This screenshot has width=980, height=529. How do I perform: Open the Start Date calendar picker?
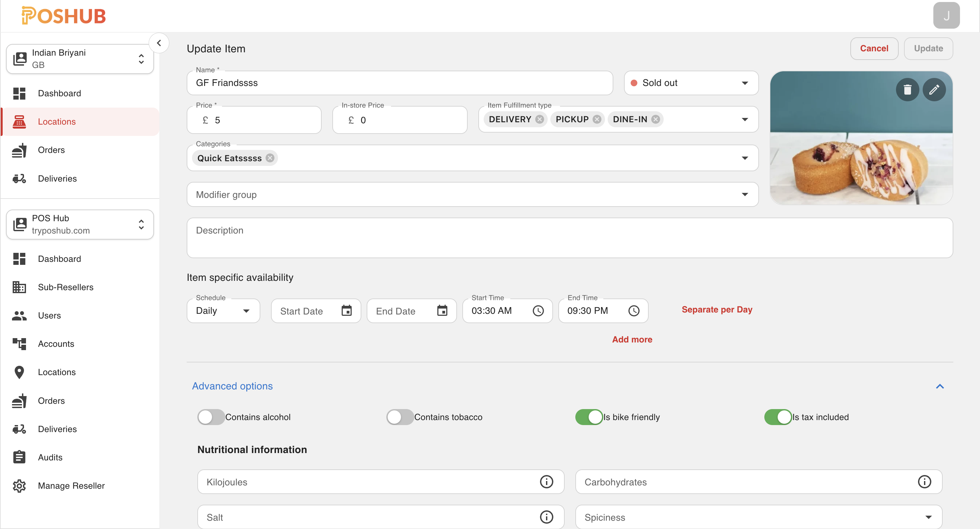tap(346, 311)
